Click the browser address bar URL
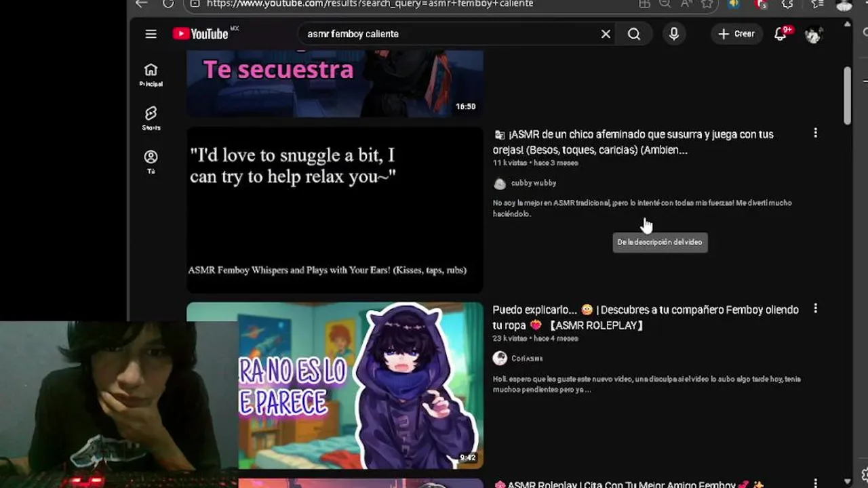The height and width of the screenshot is (488, 868). point(370,3)
